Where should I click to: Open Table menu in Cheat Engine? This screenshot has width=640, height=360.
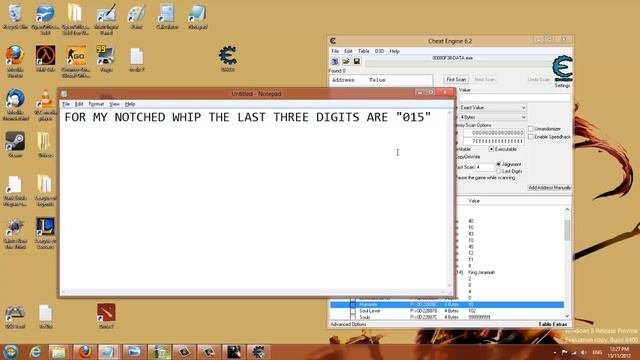tap(363, 51)
